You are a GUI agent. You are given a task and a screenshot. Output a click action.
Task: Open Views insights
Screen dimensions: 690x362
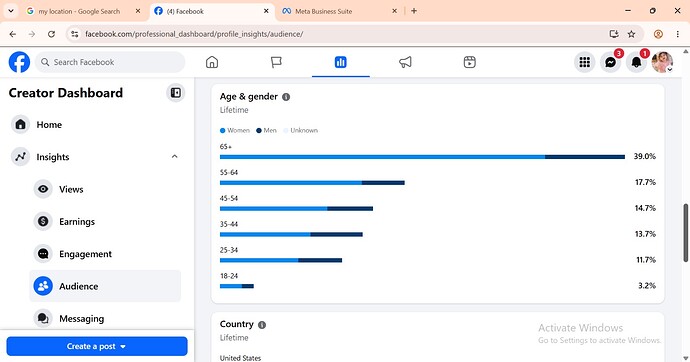[105, 189]
